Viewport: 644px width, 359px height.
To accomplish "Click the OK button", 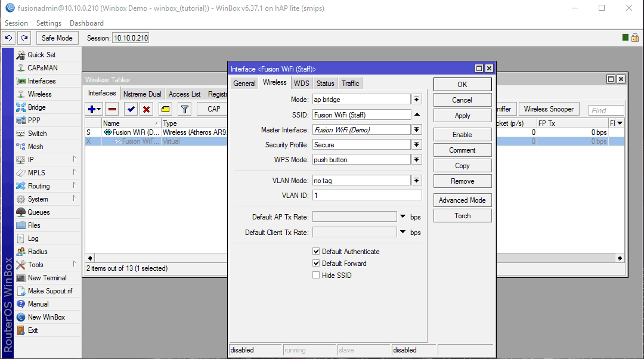I will [463, 84].
